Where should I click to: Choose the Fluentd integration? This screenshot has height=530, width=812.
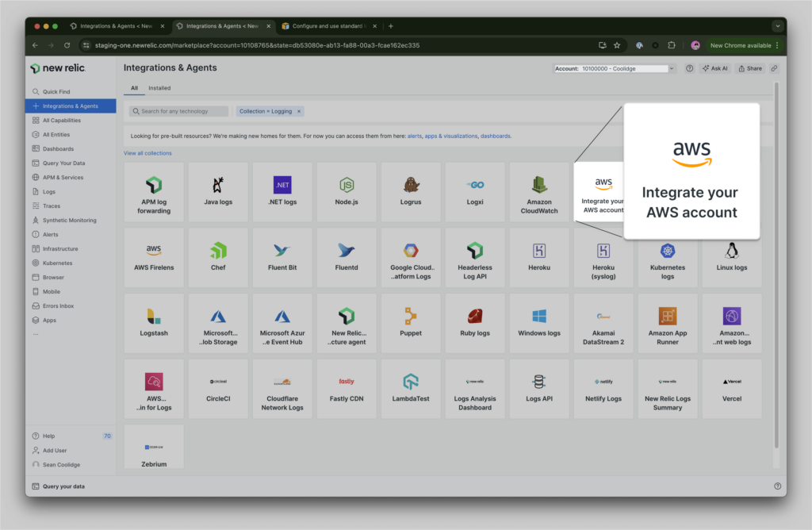tap(347, 258)
